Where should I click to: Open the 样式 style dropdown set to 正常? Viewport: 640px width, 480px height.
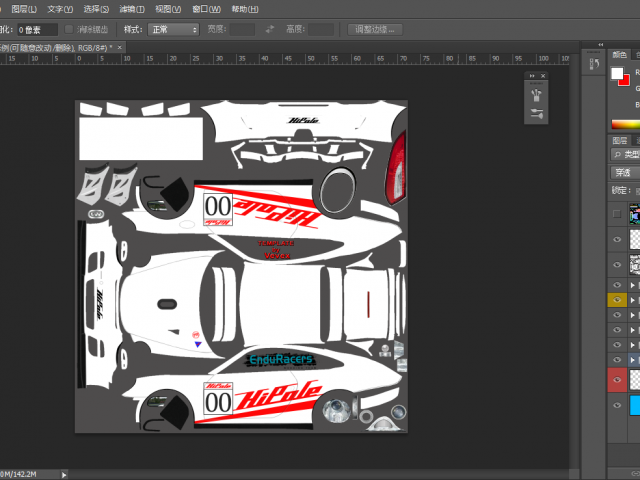pos(173,29)
